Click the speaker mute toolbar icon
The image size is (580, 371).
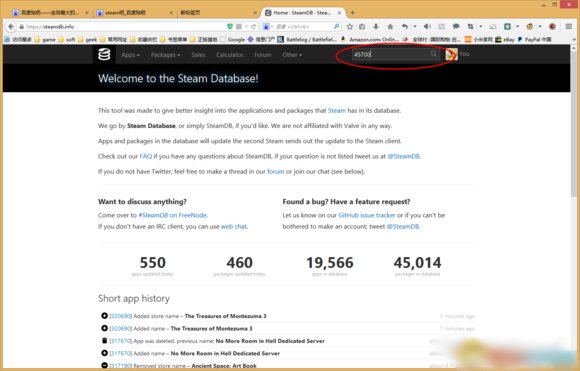427,27
